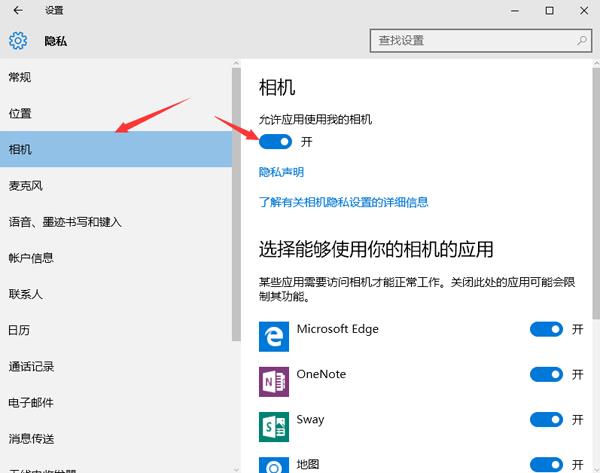Click the back arrow in title bar
The height and width of the screenshot is (473, 600).
tap(18, 10)
